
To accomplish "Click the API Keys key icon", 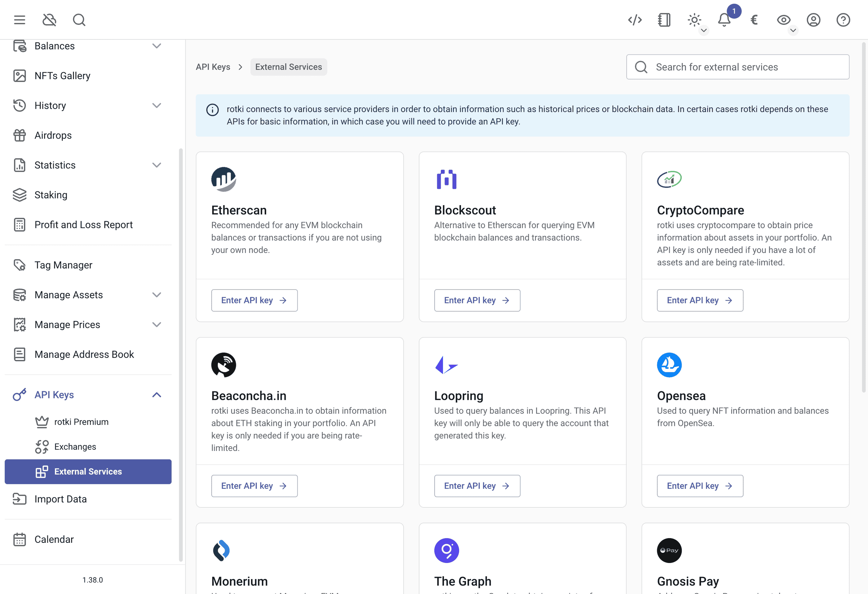I will [20, 395].
